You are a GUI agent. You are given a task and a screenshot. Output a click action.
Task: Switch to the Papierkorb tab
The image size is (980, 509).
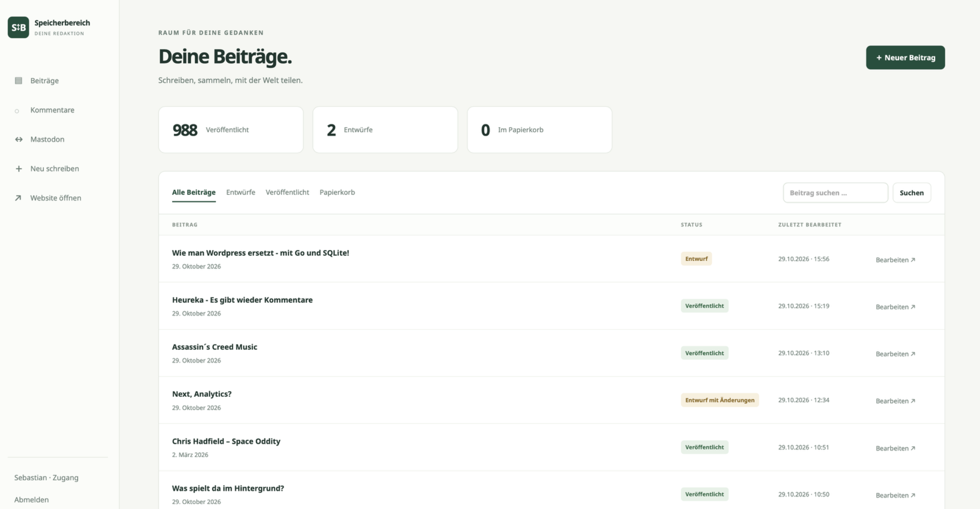pyautogui.click(x=337, y=192)
